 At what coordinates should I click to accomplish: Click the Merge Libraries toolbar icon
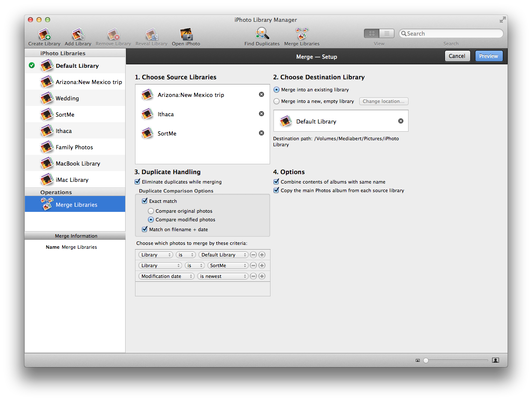[302, 35]
